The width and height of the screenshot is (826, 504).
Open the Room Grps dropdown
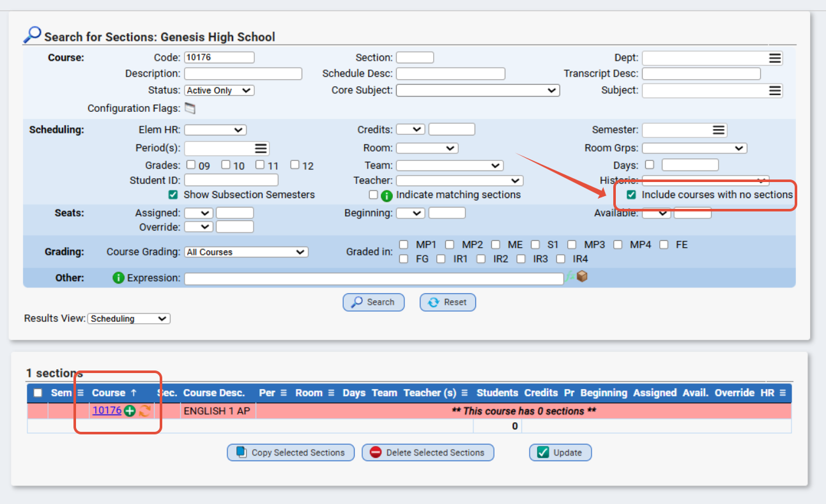[x=694, y=148]
